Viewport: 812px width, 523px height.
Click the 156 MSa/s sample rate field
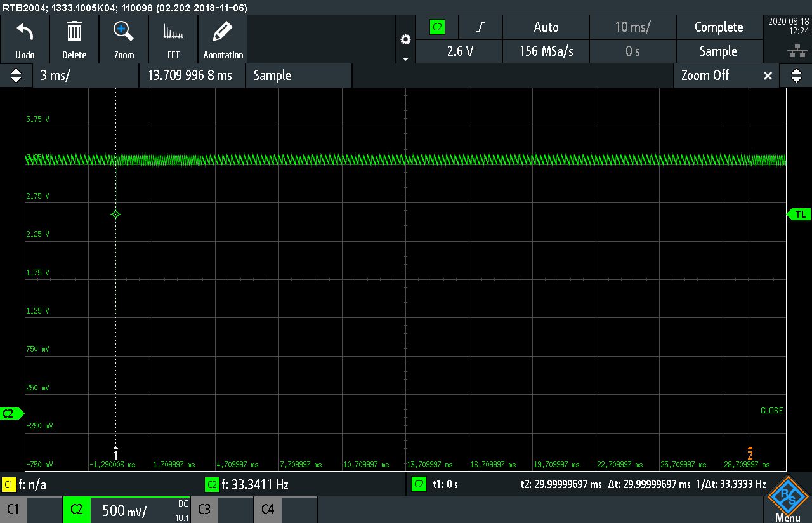[546, 51]
